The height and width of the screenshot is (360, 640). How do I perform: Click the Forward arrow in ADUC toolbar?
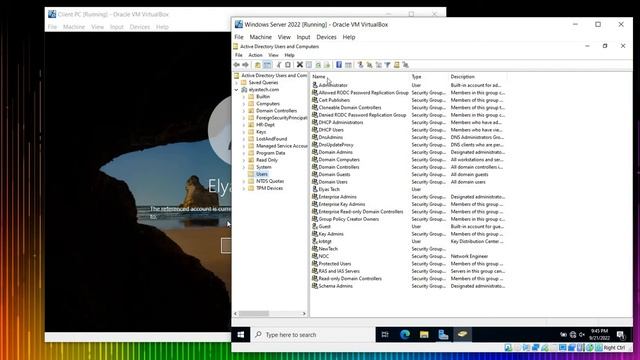point(245,65)
